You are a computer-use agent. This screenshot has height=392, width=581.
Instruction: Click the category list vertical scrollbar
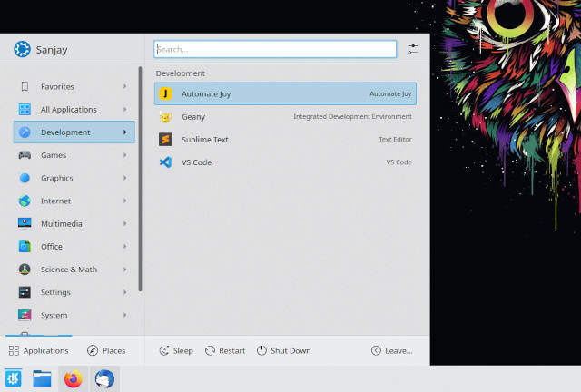[x=140, y=179]
